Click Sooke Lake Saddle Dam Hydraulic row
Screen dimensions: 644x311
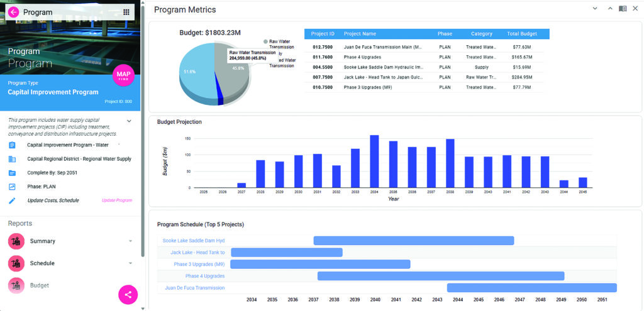pyautogui.click(x=423, y=67)
